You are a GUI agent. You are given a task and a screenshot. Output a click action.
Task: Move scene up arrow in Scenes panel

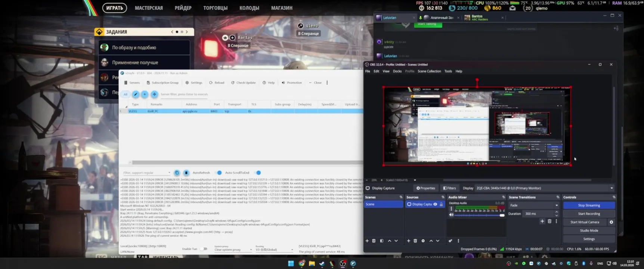(389, 241)
